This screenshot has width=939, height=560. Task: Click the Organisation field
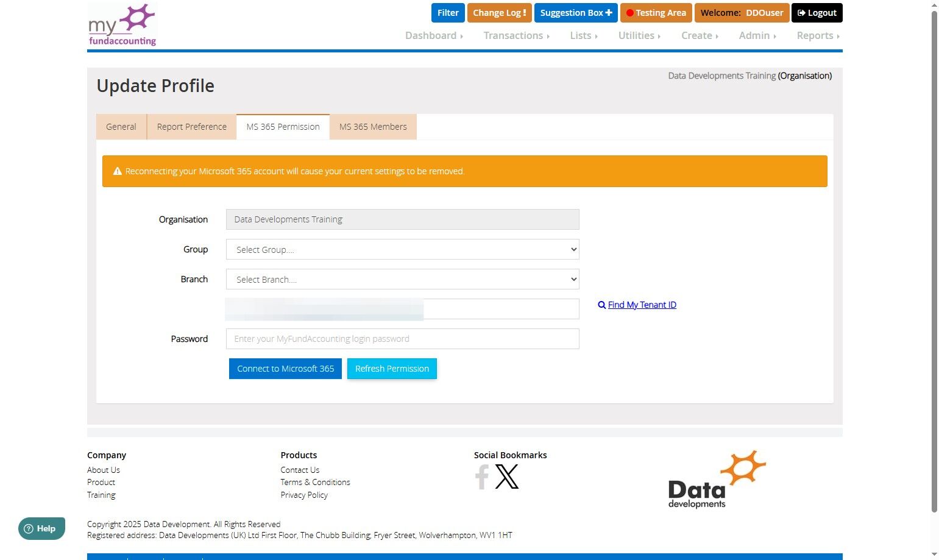[x=403, y=219]
